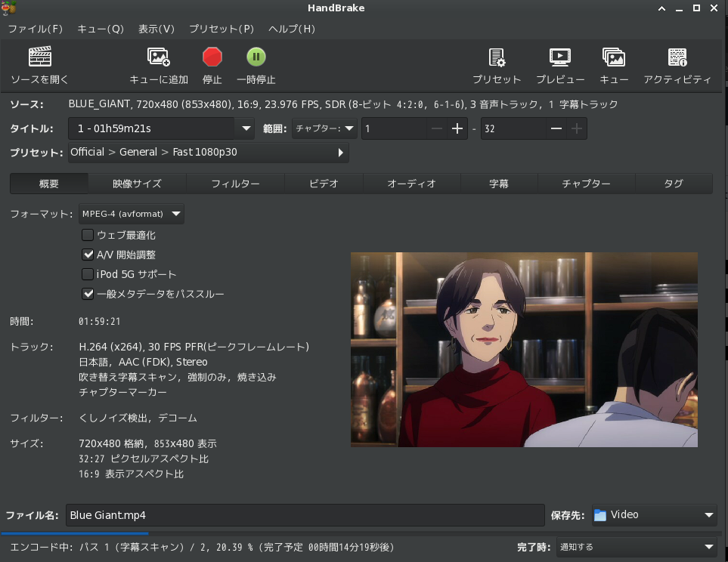
Task: Open the Preview window icon
Action: click(560, 57)
